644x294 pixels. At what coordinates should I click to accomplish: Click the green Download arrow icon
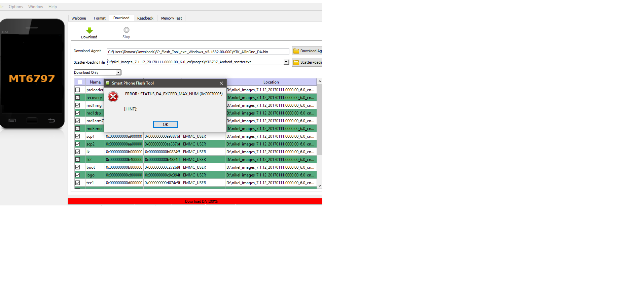[89, 30]
